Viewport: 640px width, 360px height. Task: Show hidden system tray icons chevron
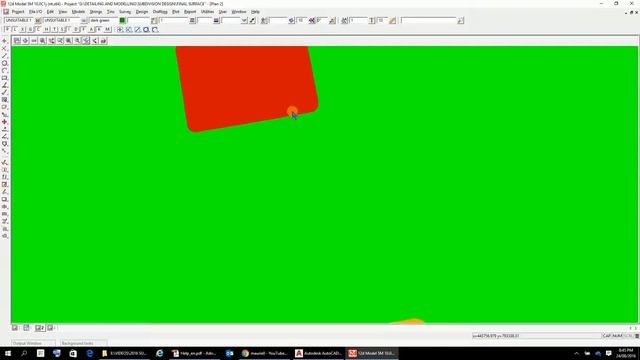[576, 353]
